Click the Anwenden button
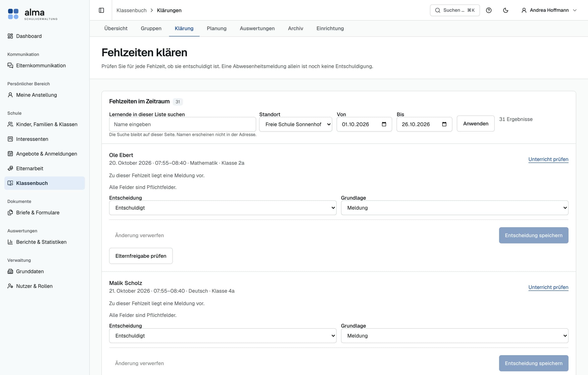 point(476,124)
